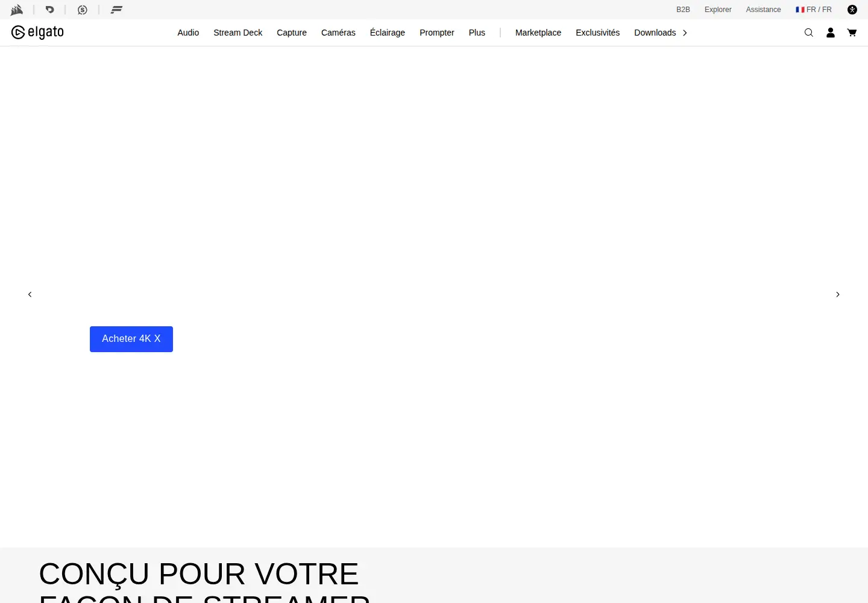Screen dimensions: 868x603
Task: Show next carousel slide
Action: point(838,294)
